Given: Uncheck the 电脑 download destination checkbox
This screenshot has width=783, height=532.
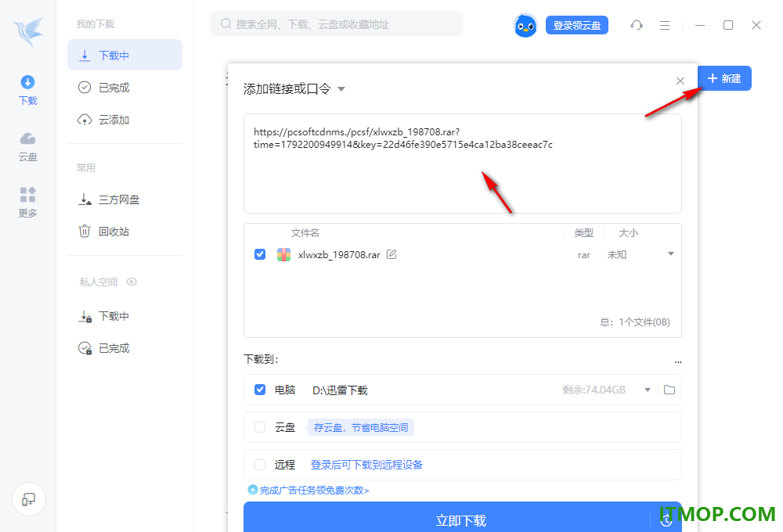Looking at the screenshot, I should (x=260, y=390).
